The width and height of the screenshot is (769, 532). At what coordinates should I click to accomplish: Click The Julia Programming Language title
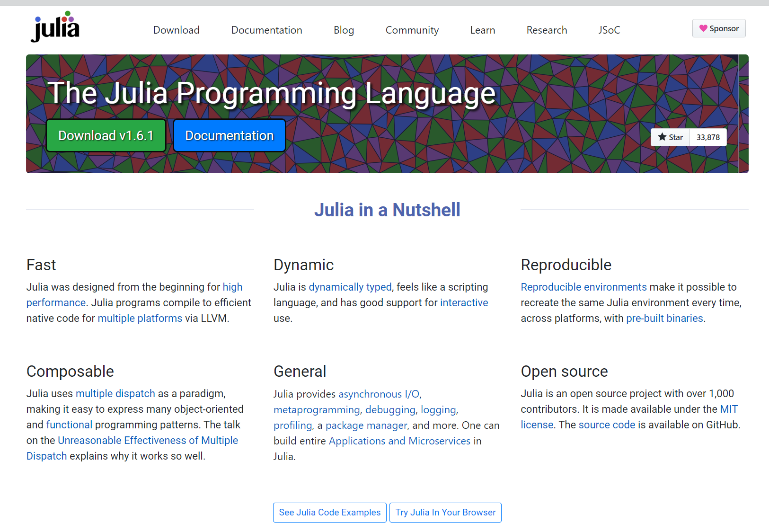(271, 93)
